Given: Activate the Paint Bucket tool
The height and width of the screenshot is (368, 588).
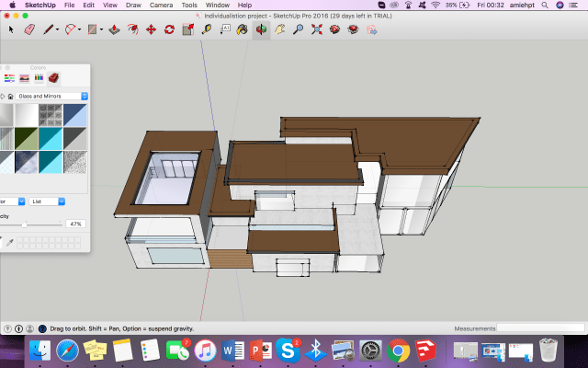Looking at the screenshot, I should coord(243,29).
